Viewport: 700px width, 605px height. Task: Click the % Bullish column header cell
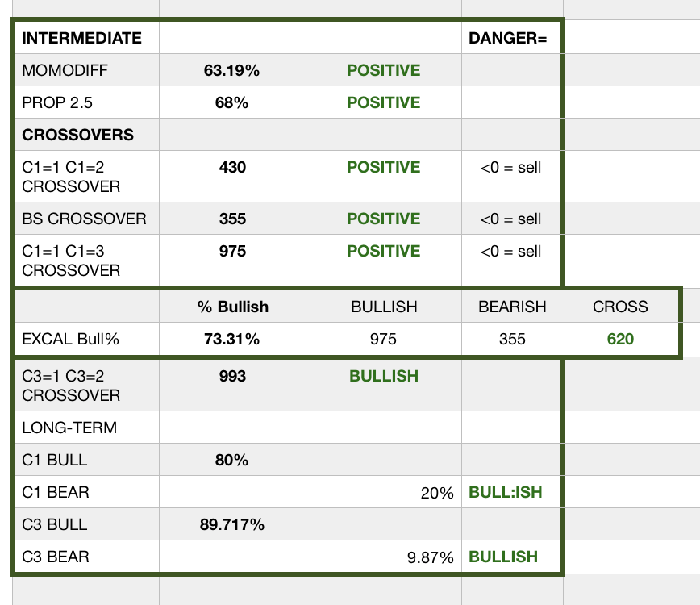click(232, 307)
